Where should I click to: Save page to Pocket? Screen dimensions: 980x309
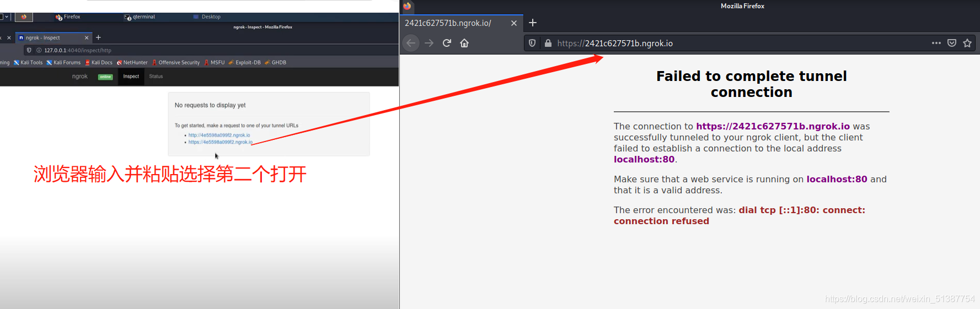[952, 43]
